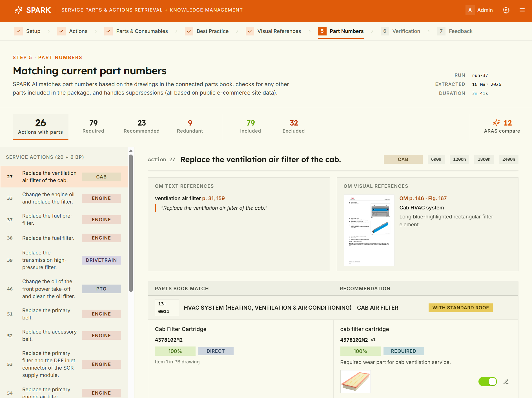Click the 13-0011 parts book code
Screen dimensions: 532x398
pyautogui.click(x=167, y=308)
